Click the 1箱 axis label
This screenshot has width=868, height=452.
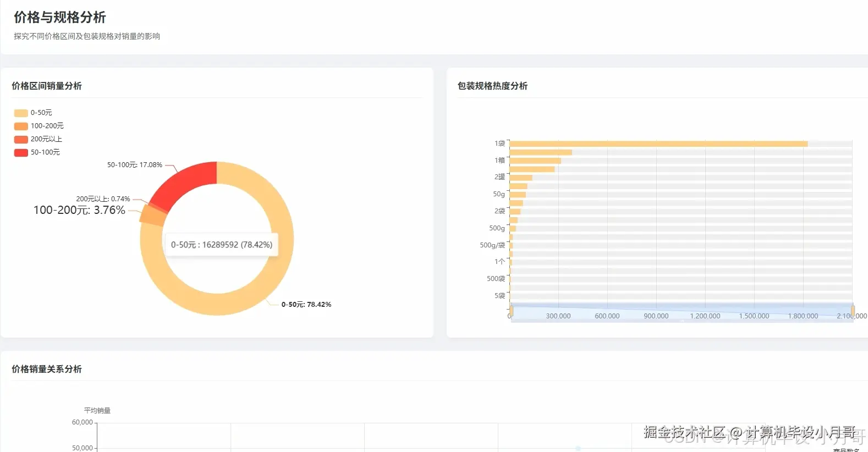point(499,161)
